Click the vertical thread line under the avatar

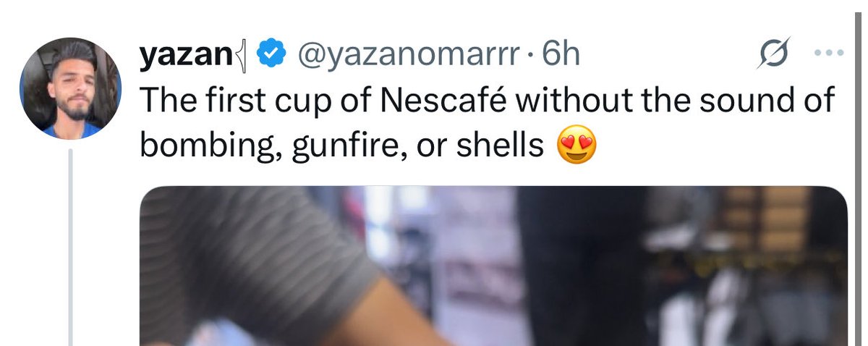(71, 248)
